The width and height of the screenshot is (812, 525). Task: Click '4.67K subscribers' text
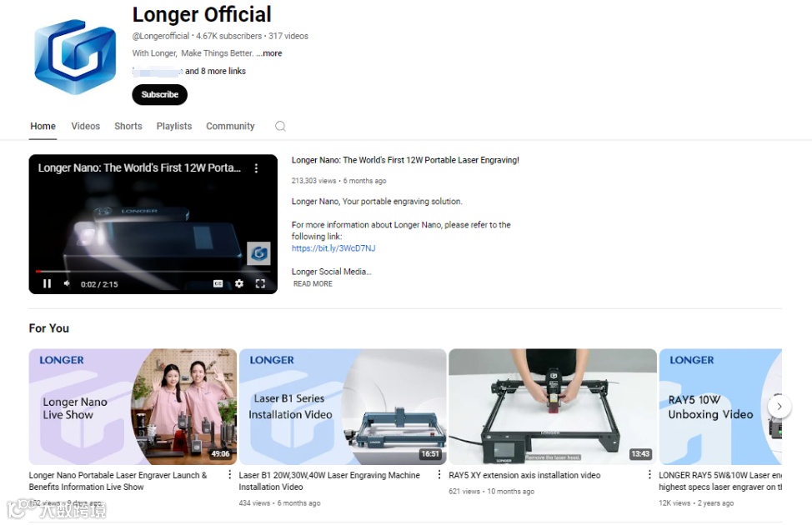(229, 36)
